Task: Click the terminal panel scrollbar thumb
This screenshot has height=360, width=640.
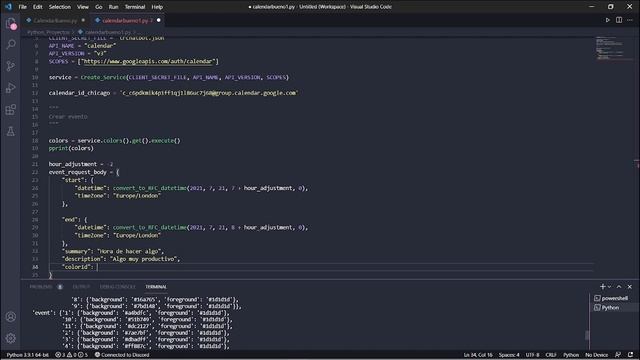Action: pos(587,335)
